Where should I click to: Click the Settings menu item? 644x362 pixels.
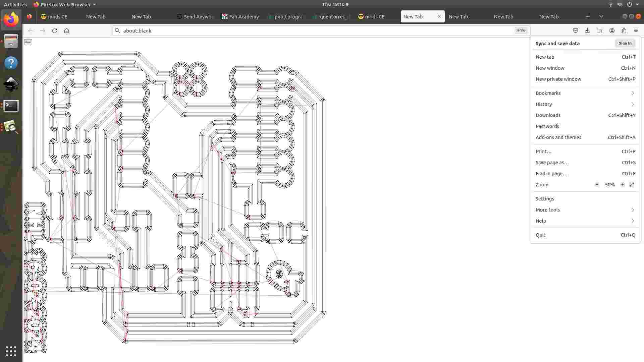[544, 198]
